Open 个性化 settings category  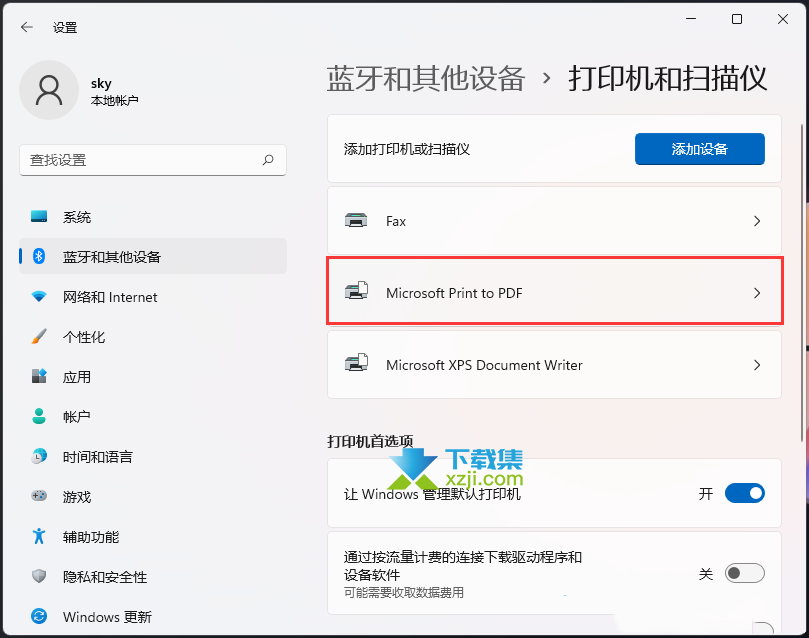(x=153, y=337)
